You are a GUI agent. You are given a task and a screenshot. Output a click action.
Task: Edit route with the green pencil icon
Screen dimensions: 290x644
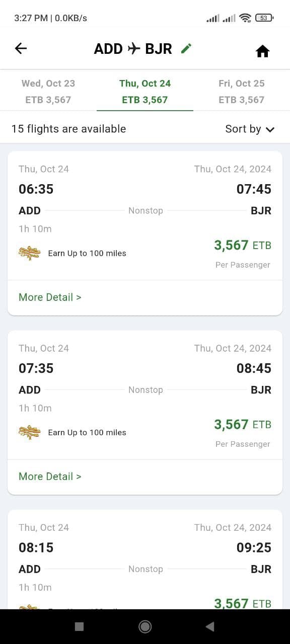tap(186, 48)
